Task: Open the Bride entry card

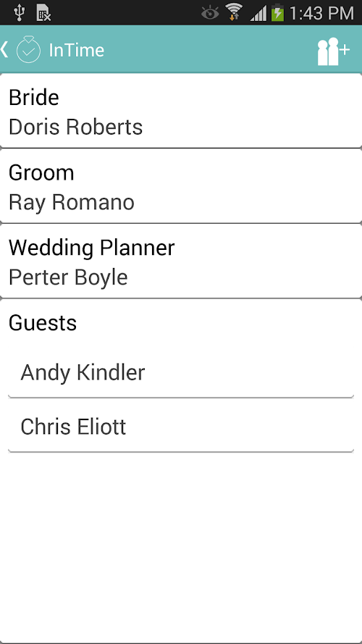Action: pyautogui.click(x=181, y=111)
